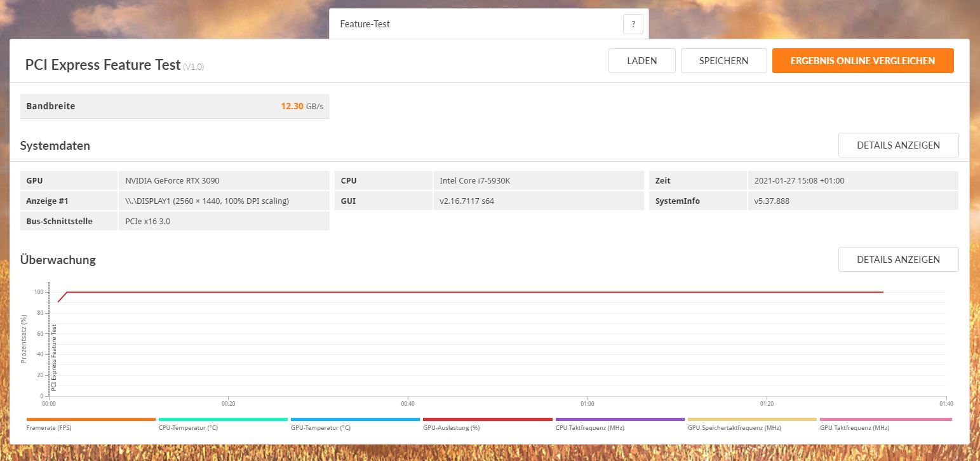Toggle the GPU-Temperatur series
This screenshot has height=461, width=980.
(321, 427)
